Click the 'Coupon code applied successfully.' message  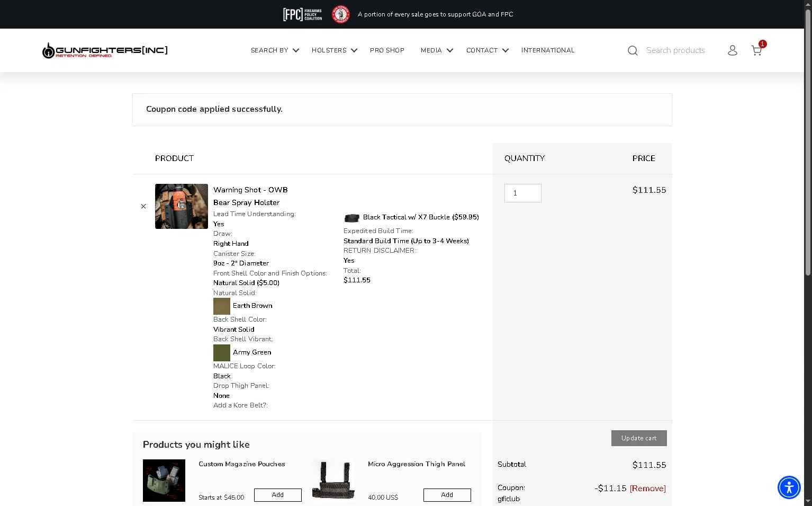point(214,109)
